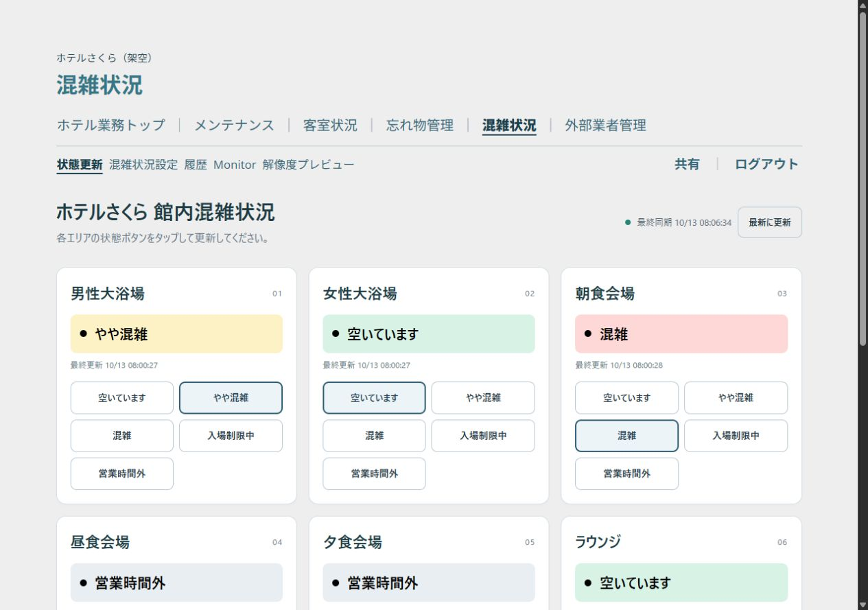Set 朝食会場 to 入場制限中
This screenshot has height=610, width=868.
click(736, 436)
